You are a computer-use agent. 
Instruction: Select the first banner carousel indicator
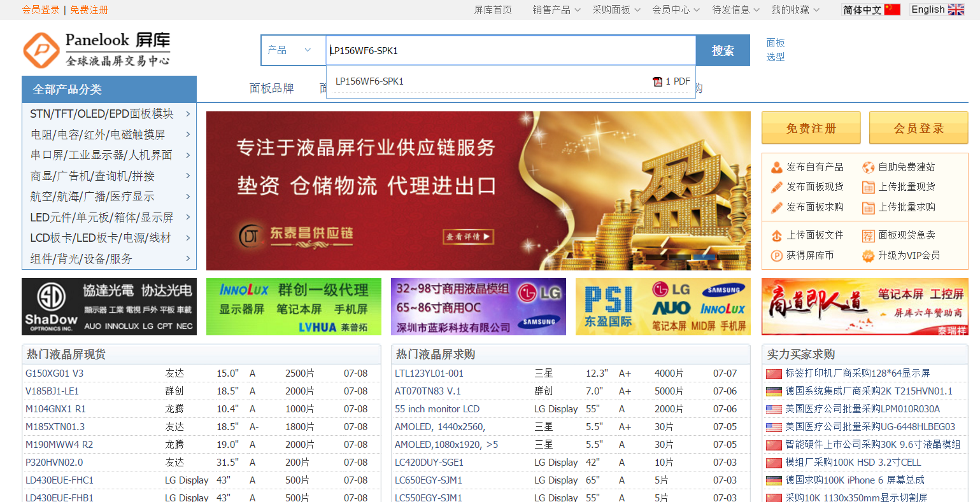656,258
